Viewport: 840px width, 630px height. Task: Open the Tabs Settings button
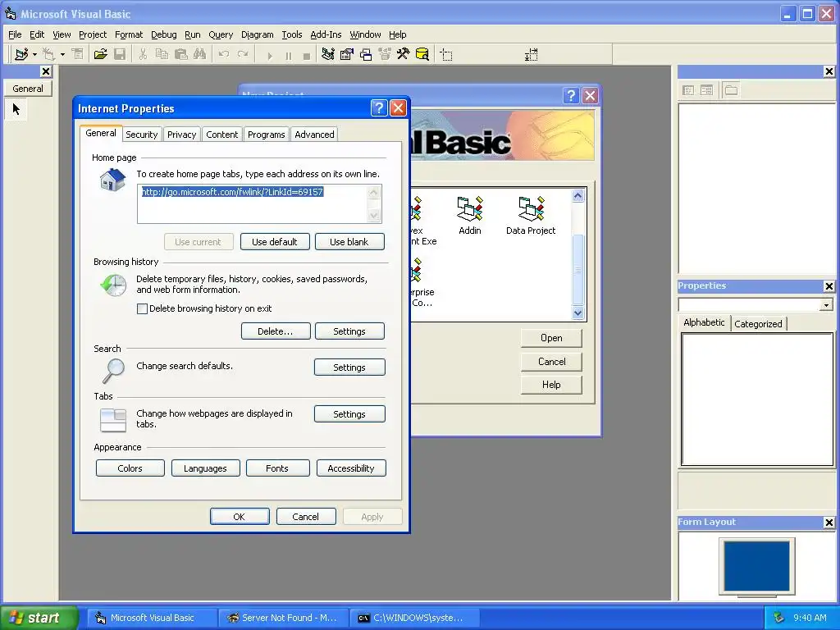pyautogui.click(x=349, y=414)
